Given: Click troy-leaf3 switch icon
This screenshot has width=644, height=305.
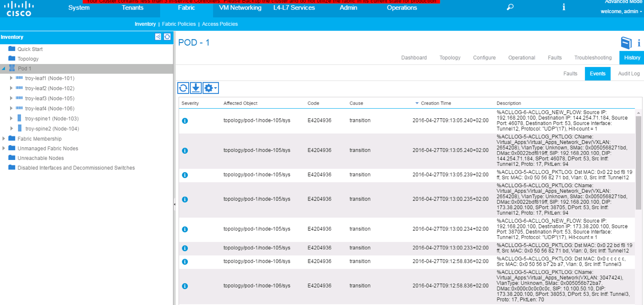Looking at the screenshot, I should click(x=19, y=98).
